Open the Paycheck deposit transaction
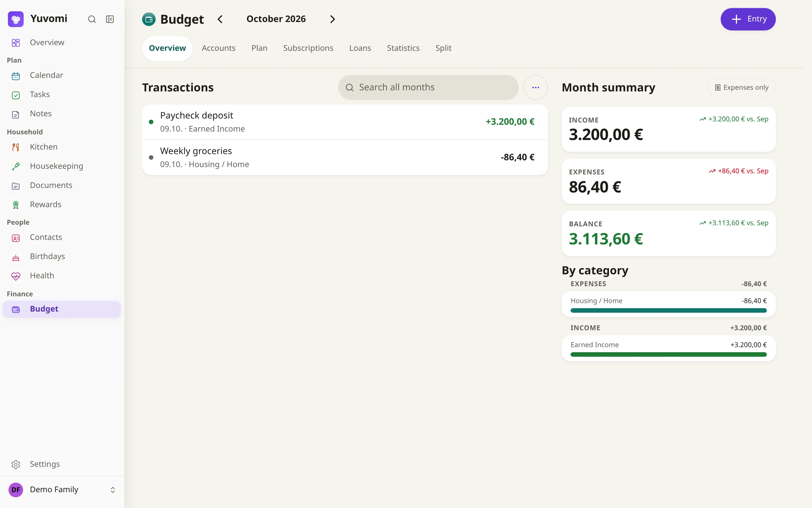812x508 pixels. tap(345, 122)
